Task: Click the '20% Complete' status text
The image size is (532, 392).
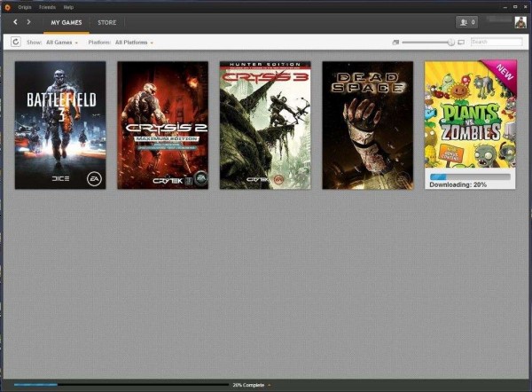Action: (248, 385)
